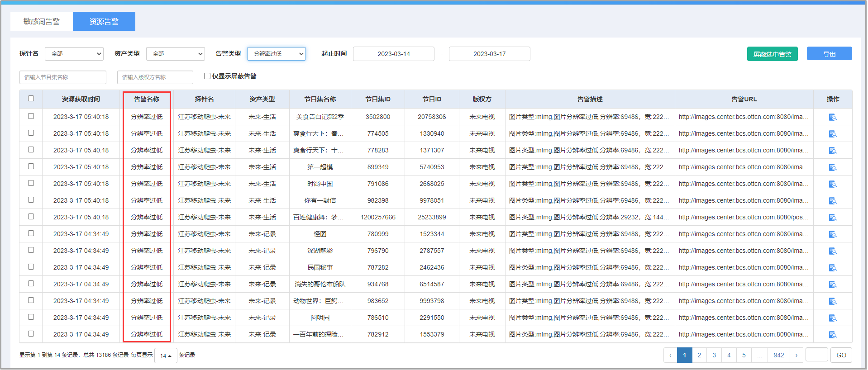The height and width of the screenshot is (370, 868).
Task: Click the start date field 2023-03-14
Action: (393, 54)
